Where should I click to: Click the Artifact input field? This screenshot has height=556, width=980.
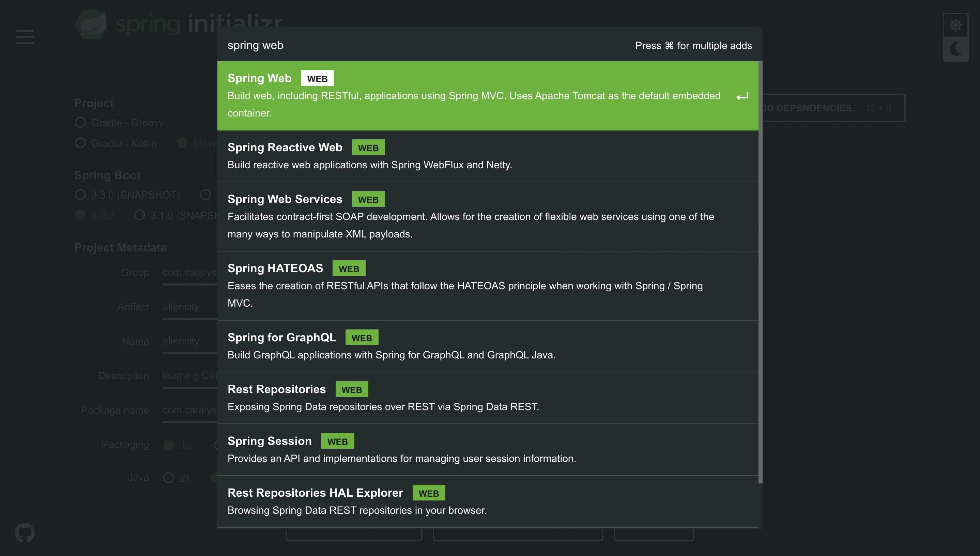(x=190, y=308)
